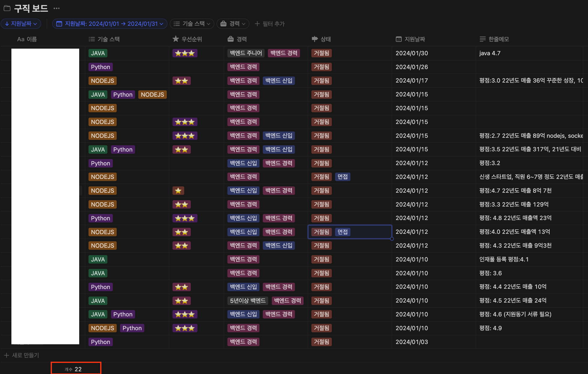Click the 상태 column header icon
588x374 pixels.
tap(315, 39)
